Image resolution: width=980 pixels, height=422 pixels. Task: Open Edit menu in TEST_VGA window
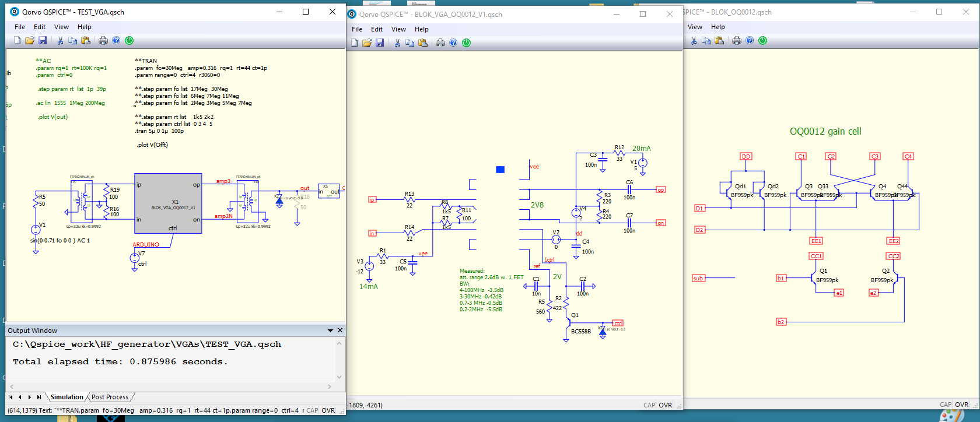pos(40,27)
